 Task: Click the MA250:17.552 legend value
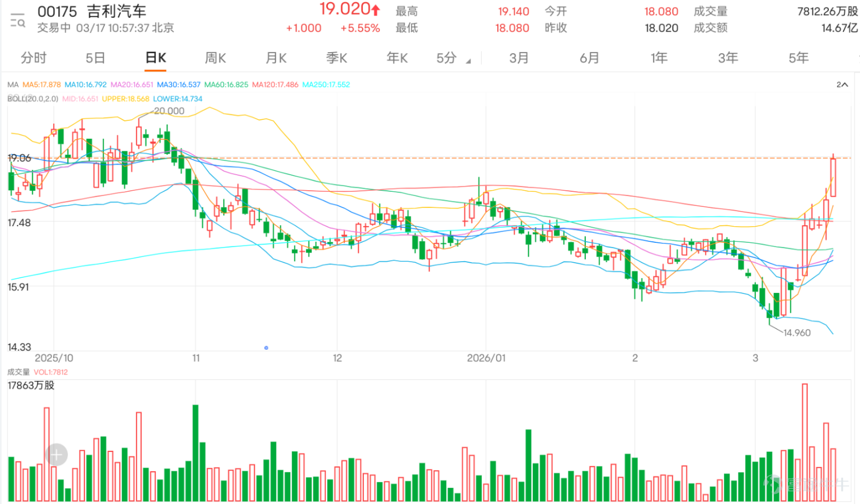(x=326, y=84)
